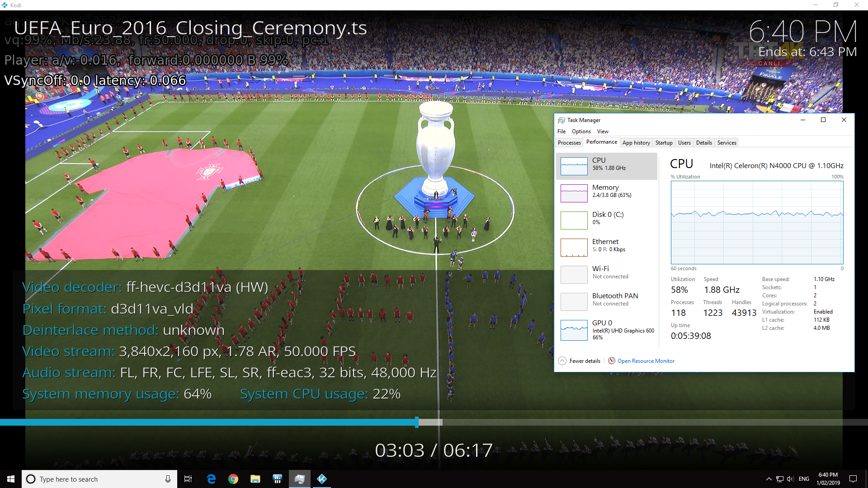Show hidden system tray icons
Image resolution: width=868 pixels, height=488 pixels.
tap(769, 479)
